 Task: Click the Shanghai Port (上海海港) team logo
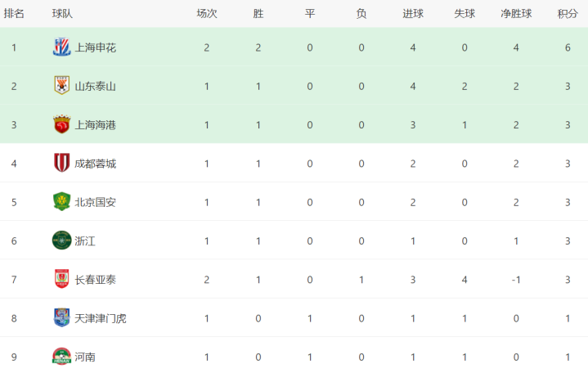(x=61, y=124)
